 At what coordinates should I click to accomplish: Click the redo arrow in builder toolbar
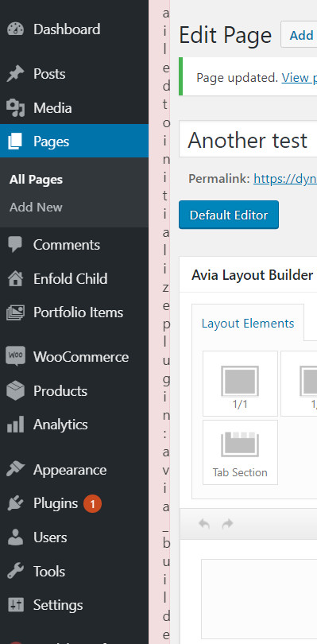(227, 524)
